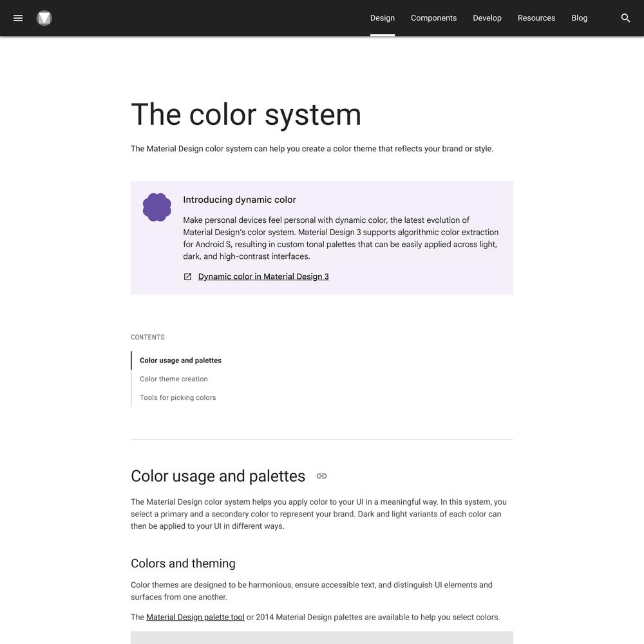This screenshot has width=644, height=644.
Task: Open the Components tab
Action: click(x=433, y=18)
